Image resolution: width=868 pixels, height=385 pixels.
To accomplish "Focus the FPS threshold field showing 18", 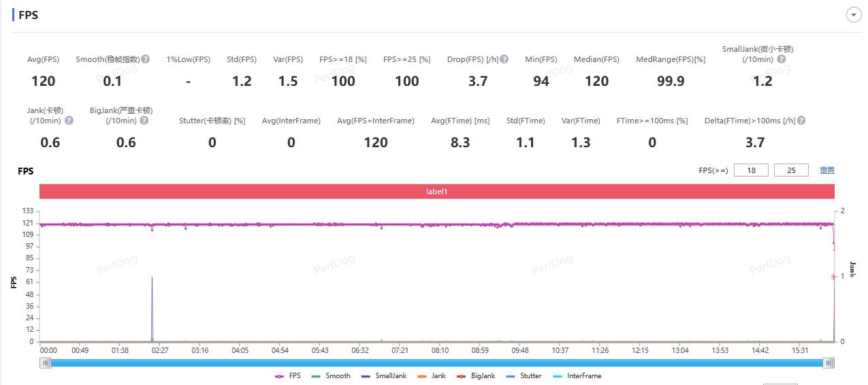I will (x=751, y=170).
